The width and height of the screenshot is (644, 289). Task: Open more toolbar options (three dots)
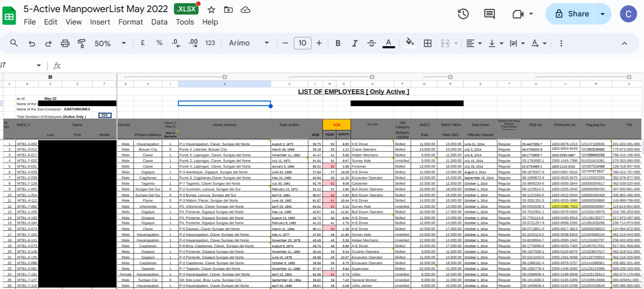click(561, 43)
